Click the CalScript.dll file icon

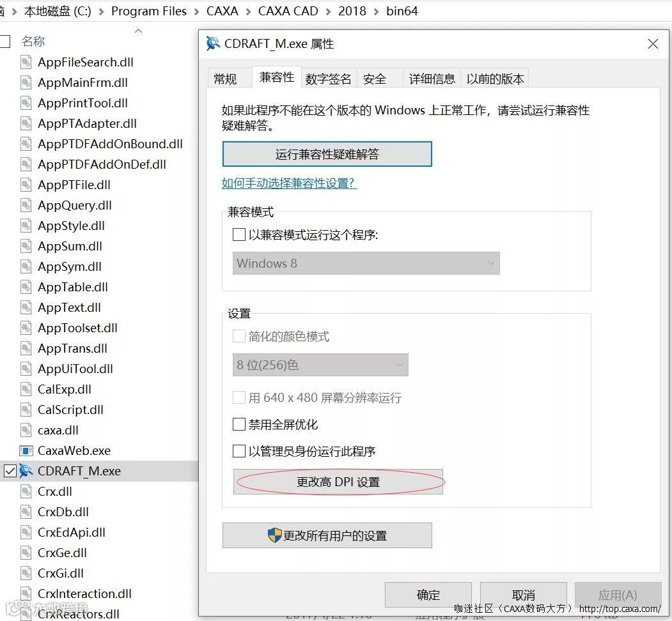point(26,410)
